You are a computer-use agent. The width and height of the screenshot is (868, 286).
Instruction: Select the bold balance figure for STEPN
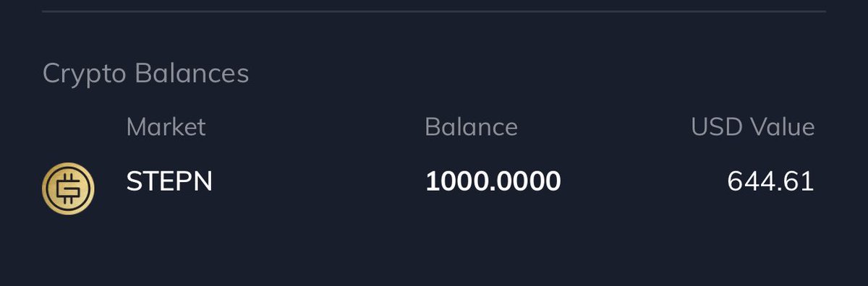tap(493, 181)
